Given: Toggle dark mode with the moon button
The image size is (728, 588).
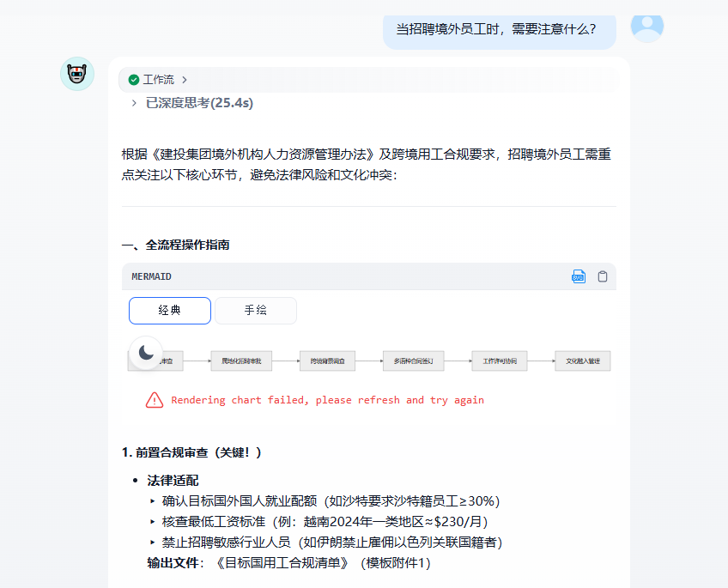Looking at the screenshot, I should pyautogui.click(x=147, y=352).
